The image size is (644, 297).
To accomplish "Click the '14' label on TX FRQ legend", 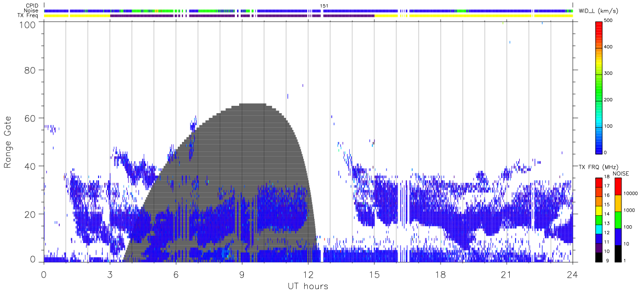I will 606,214.
